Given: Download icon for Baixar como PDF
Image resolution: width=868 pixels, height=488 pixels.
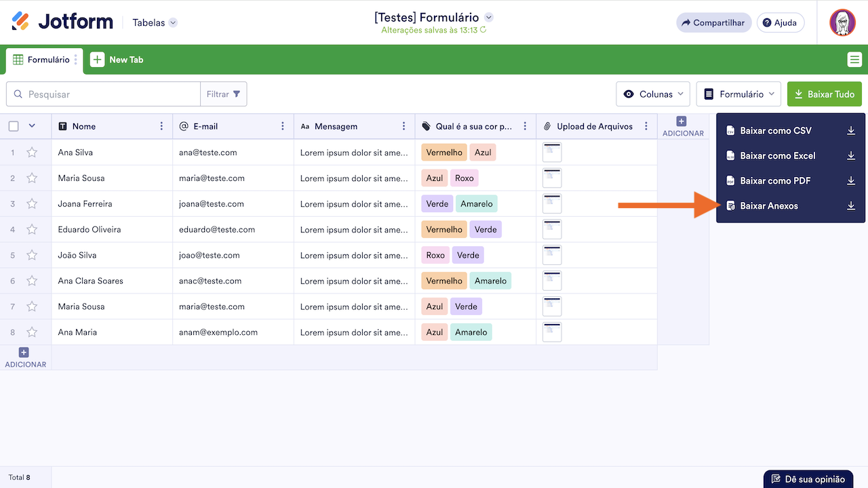Looking at the screenshot, I should tap(851, 181).
